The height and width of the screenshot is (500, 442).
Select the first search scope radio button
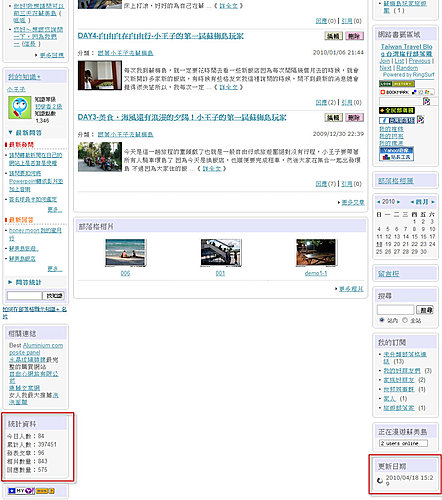click(382, 320)
